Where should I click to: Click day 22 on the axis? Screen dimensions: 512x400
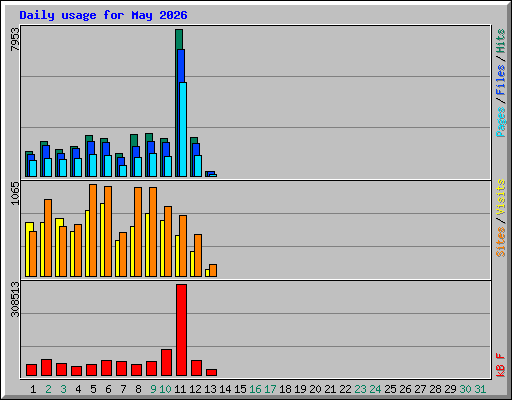345,389
